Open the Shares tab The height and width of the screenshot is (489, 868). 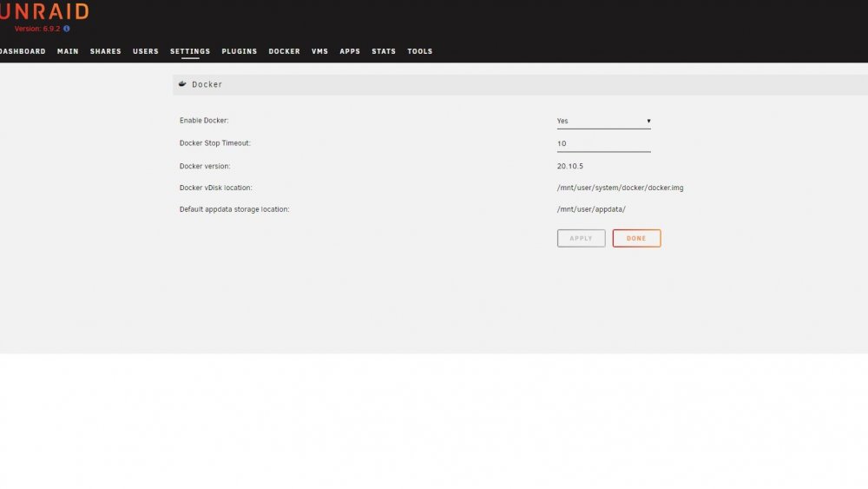tap(106, 51)
